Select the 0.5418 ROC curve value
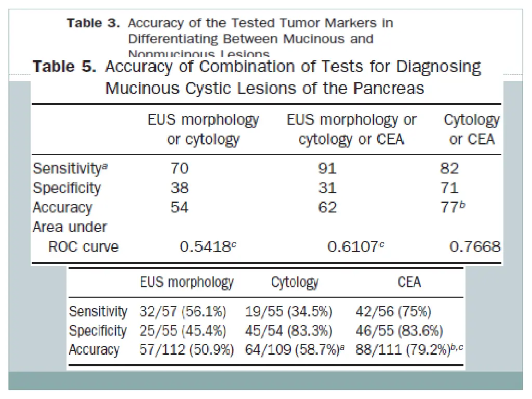 click(x=204, y=247)
